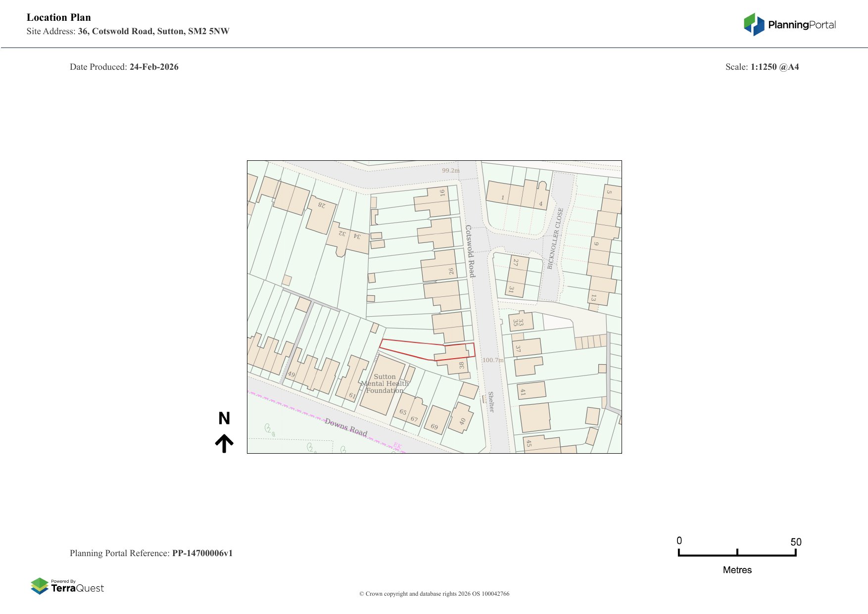Screen dimensions: 868x614
Task: Click the bold N compass letter
Action: [x=224, y=419]
